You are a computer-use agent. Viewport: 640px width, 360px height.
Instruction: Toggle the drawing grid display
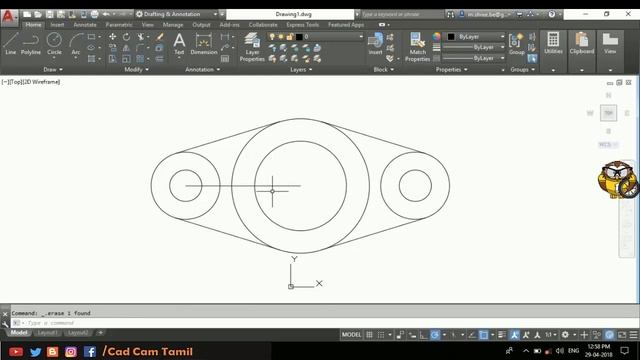click(x=369, y=335)
